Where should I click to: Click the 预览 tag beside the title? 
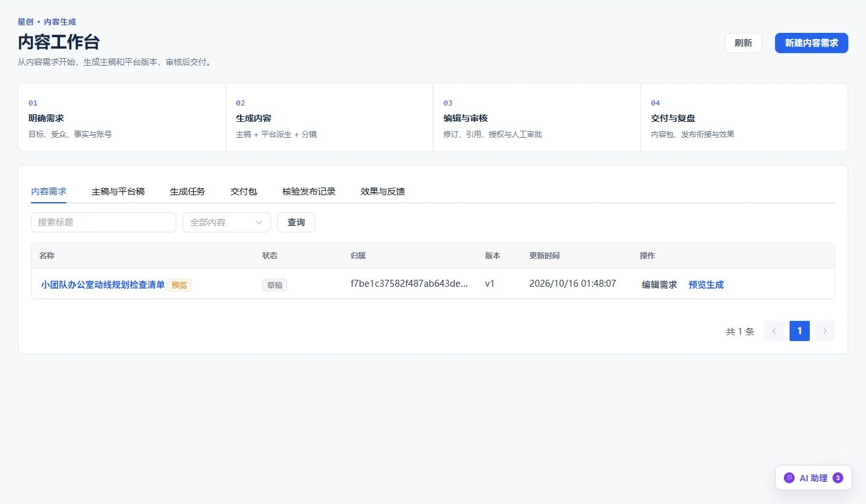(179, 285)
